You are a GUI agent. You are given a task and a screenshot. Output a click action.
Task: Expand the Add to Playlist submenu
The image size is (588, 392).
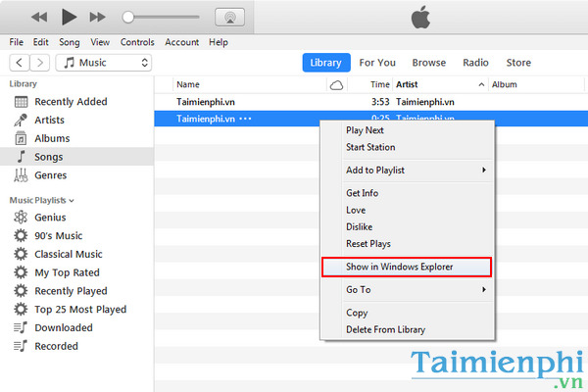[x=408, y=170]
